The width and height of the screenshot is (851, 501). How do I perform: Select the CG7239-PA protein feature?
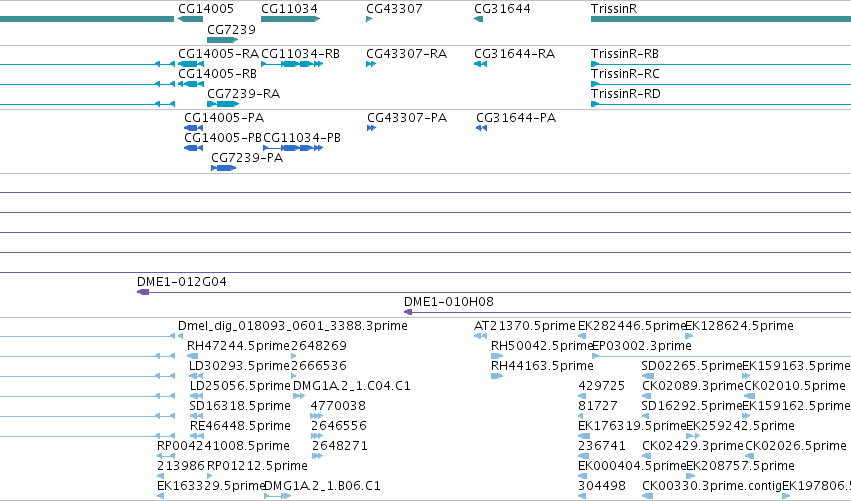pyautogui.click(x=223, y=168)
